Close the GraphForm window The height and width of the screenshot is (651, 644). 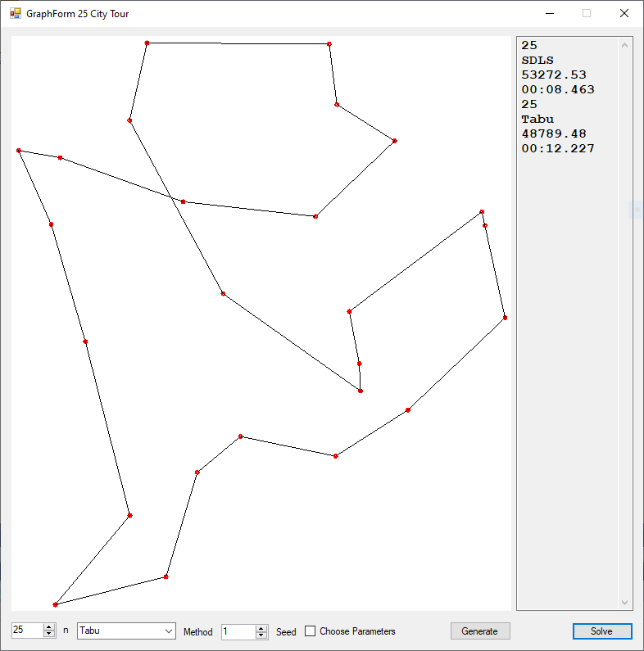[x=624, y=14]
